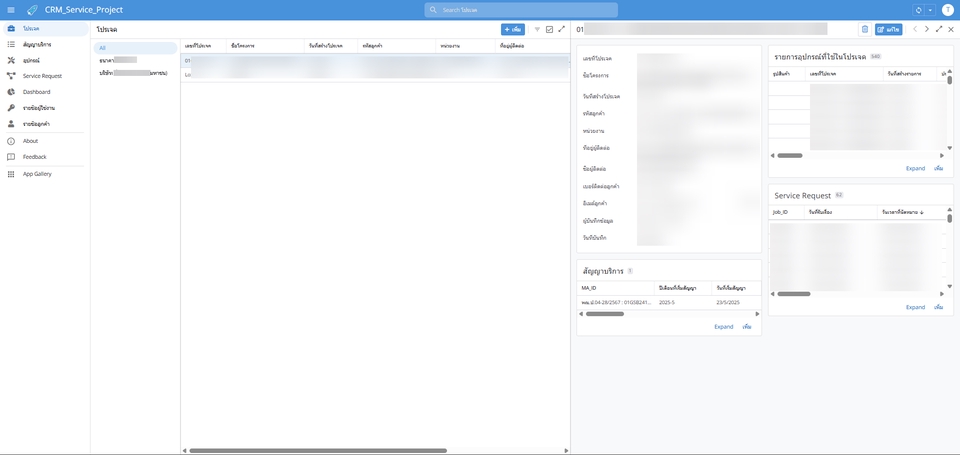Open the sidebar view with the key icon
Screen dimensions: 960x455
click(x=45, y=108)
